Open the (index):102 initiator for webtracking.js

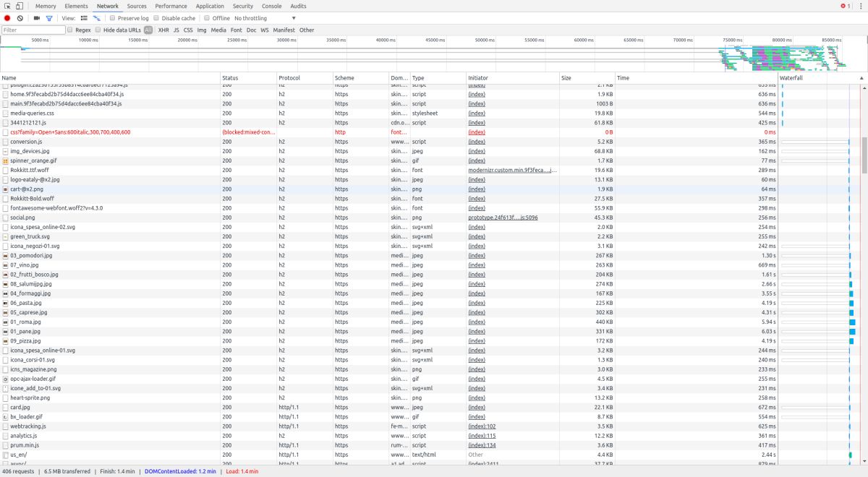coord(482,426)
